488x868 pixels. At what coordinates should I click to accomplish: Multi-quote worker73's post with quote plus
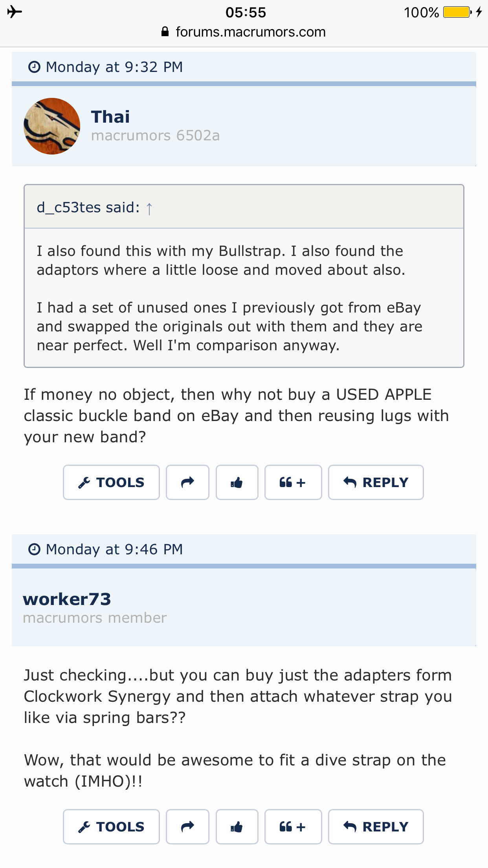tap(293, 827)
